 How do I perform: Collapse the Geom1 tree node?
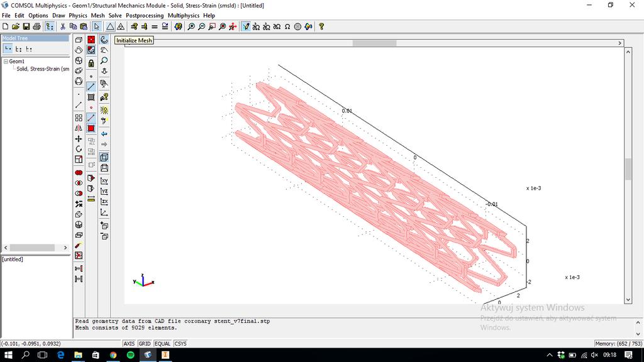[6, 61]
